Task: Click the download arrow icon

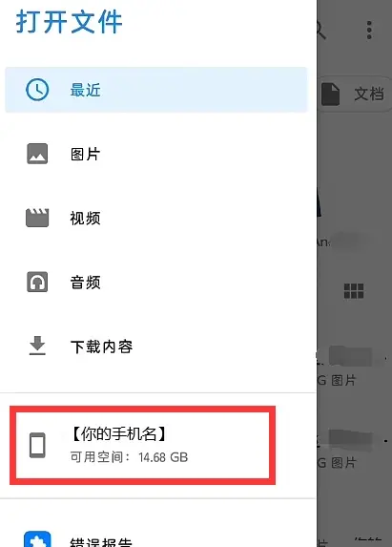Action: [x=37, y=346]
